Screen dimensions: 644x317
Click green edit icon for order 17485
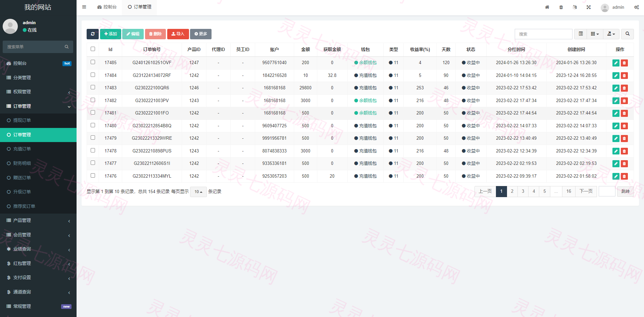616,63
